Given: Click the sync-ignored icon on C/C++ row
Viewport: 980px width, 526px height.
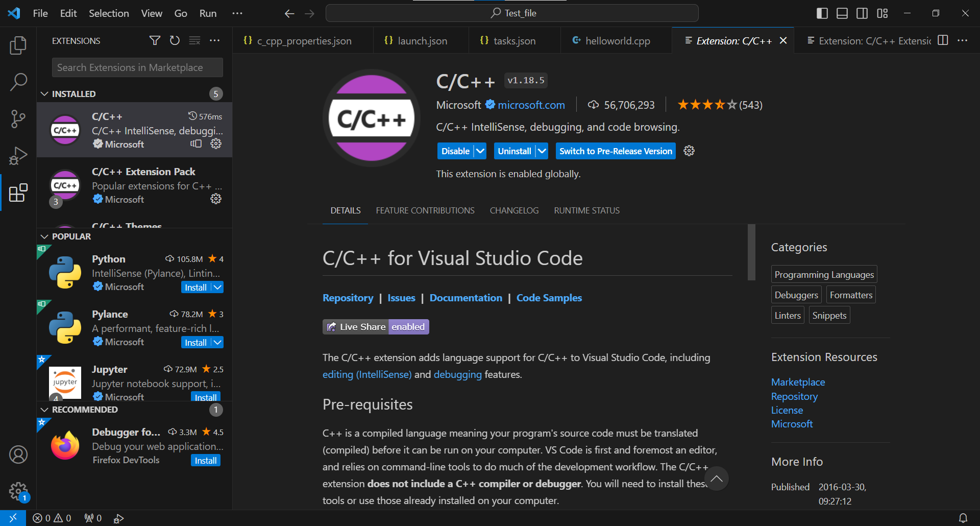Looking at the screenshot, I should click(196, 144).
